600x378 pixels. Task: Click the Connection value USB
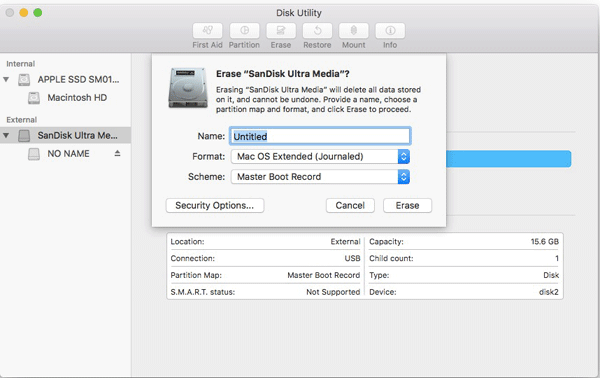click(352, 259)
